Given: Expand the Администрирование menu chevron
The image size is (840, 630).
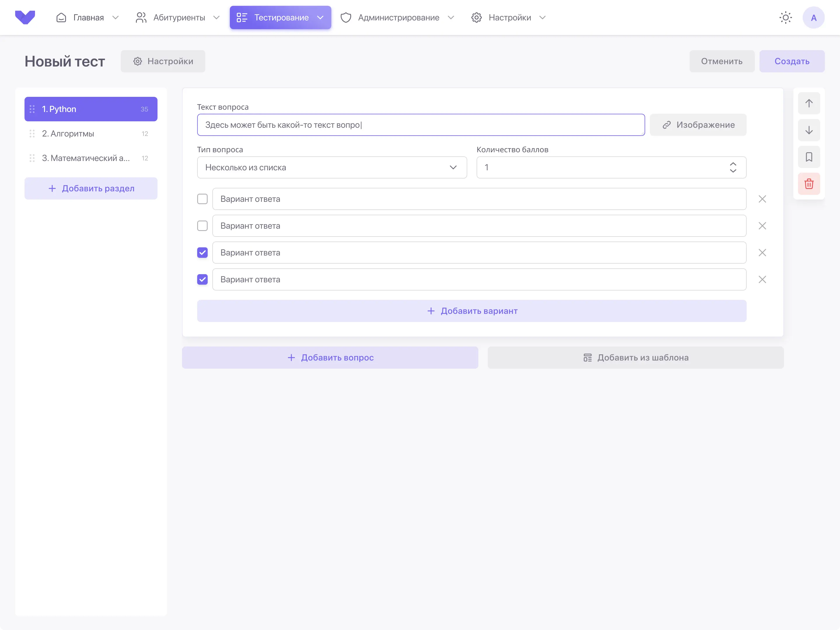Looking at the screenshot, I should tap(451, 17).
